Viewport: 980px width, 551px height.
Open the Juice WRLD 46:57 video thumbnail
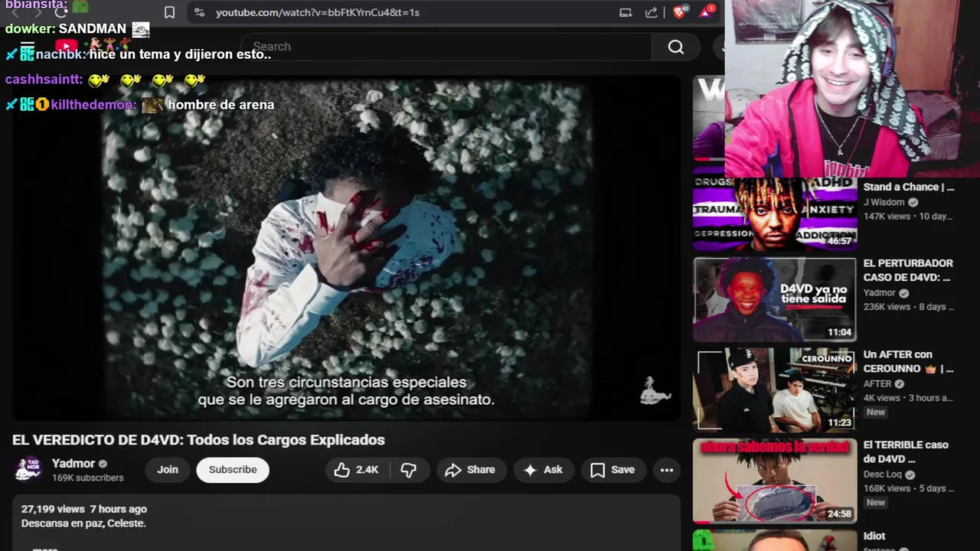[x=774, y=214]
